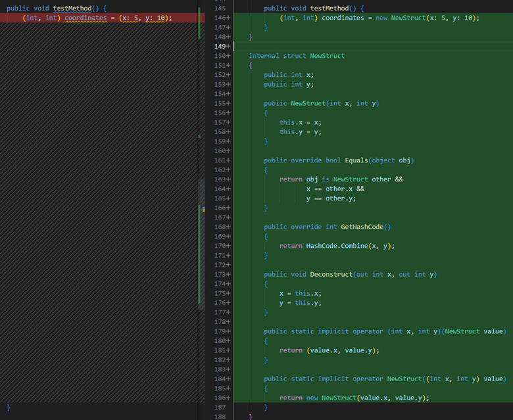Click the return new NewStruct statement line 186
This screenshot has height=420, width=513.
tap(354, 398)
